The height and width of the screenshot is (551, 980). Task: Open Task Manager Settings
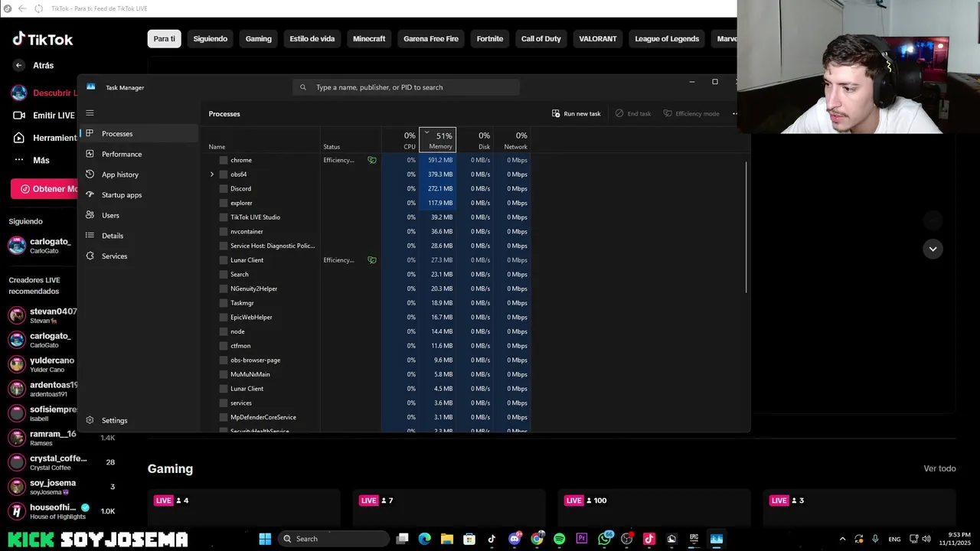pos(139,420)
